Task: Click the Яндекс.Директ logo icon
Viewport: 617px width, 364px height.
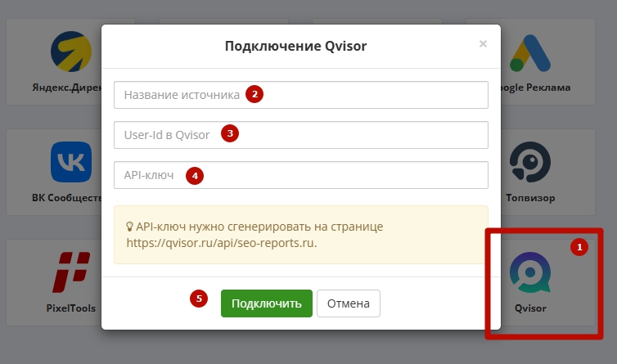Action: click(x=71, y=52)
